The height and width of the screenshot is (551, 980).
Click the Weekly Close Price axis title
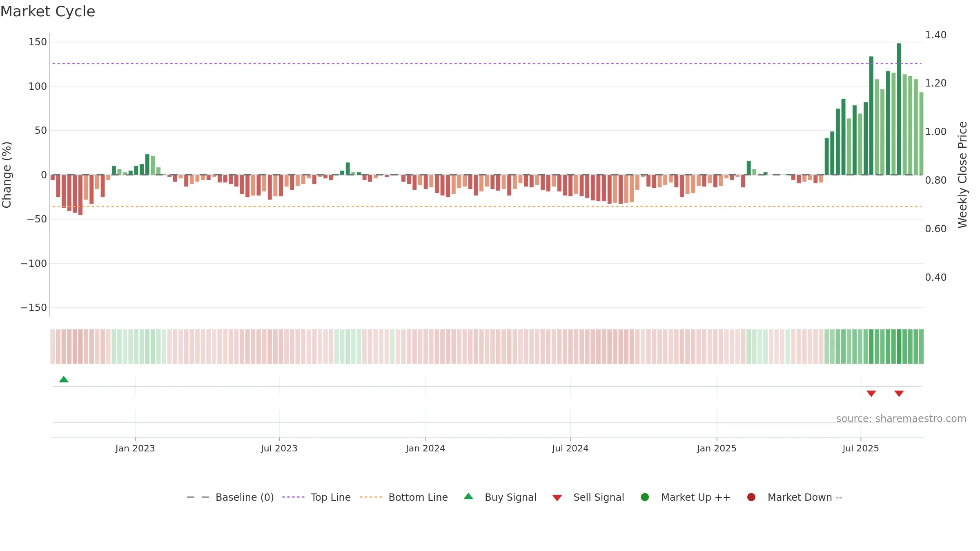tap(962, 175)
